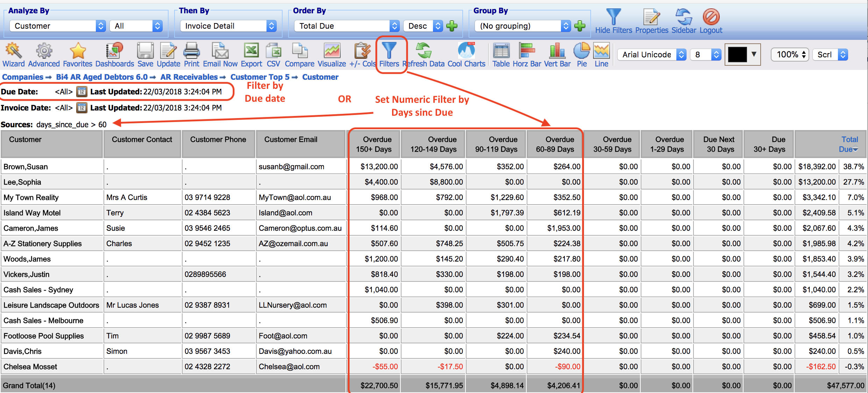The height and width of the screenshot is (393, 868).
Task: Click the Customer breadcrumb link
Action: pos(320,77)
